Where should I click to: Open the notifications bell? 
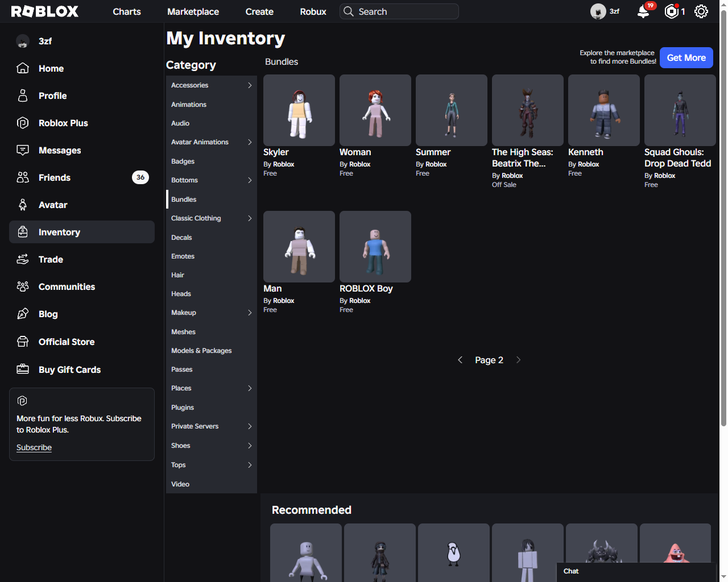(643, 11)
